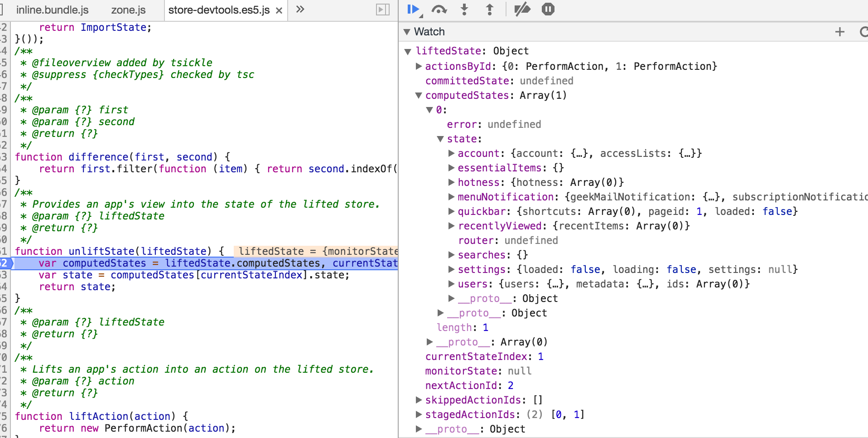
Task: Add a new watch expression
Action: (840, 31)
